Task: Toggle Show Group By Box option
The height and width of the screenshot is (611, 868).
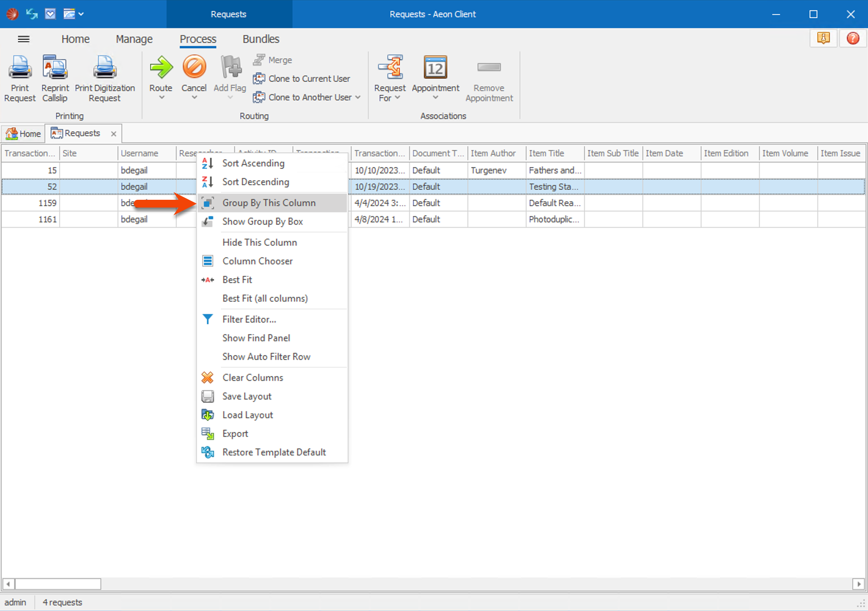Action: click(262, 221)
